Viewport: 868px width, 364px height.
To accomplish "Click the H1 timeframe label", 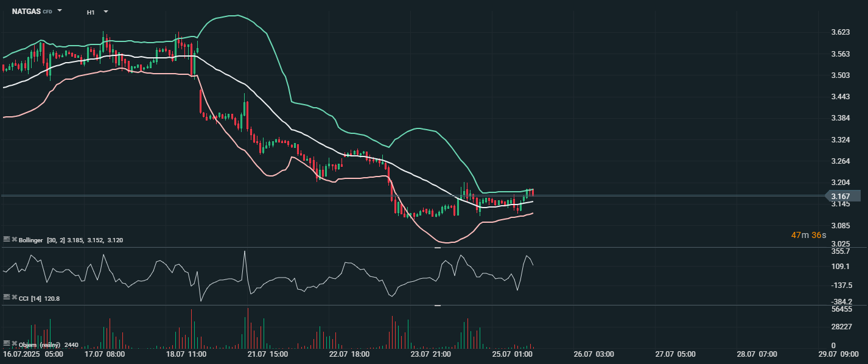I will coord(91,12).
